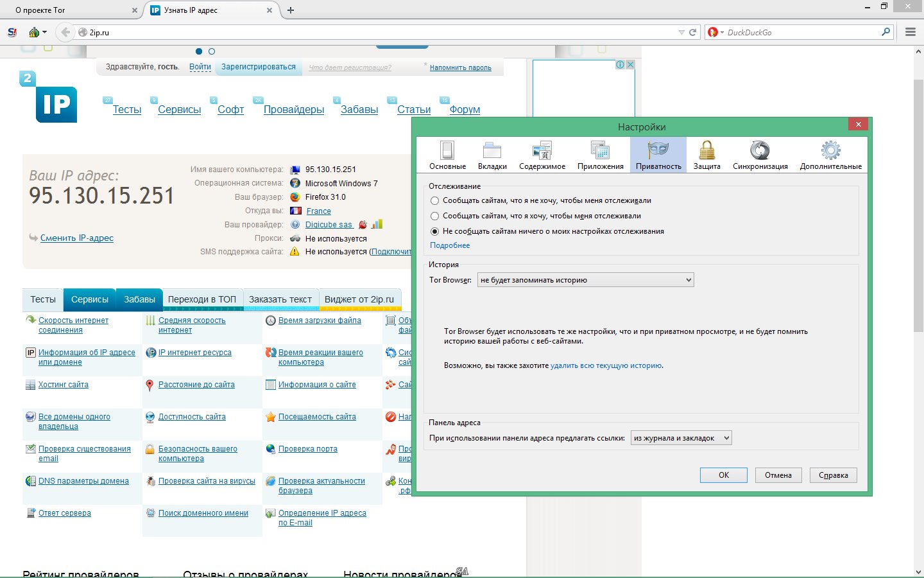Click the Безопасность вашего компьютера lock icon
The image size is (924, 578).
tap(150, 449)
